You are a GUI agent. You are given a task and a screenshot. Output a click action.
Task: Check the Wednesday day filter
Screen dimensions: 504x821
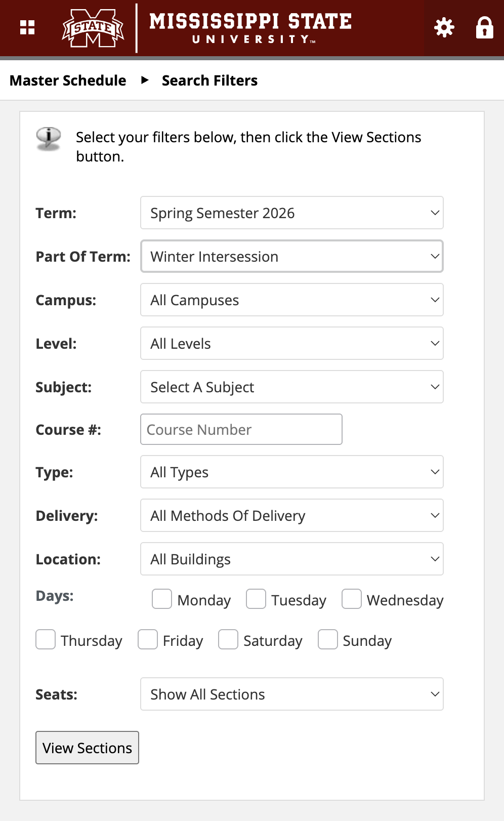[351, 599]
